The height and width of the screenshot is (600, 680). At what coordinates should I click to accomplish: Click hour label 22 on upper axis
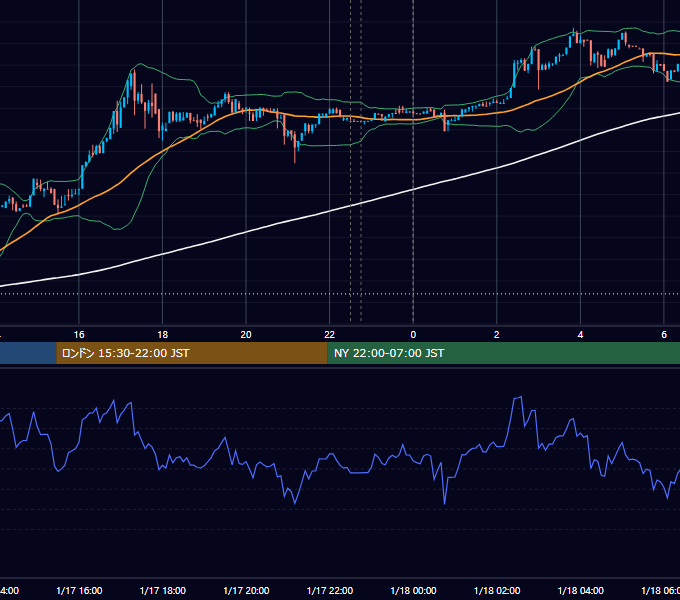tap(330, 334)
